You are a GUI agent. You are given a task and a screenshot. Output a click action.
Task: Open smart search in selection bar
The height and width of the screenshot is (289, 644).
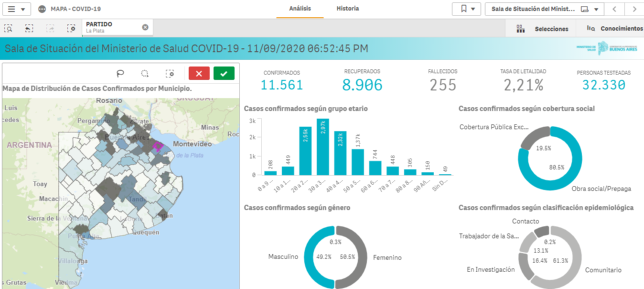pyautogui.click(x=9, y=28)
